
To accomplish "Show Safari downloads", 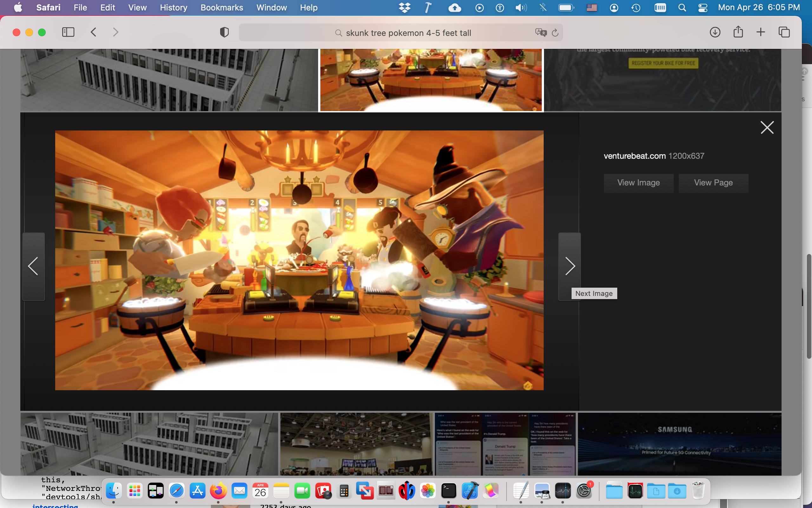I will (x=715, y=32).
